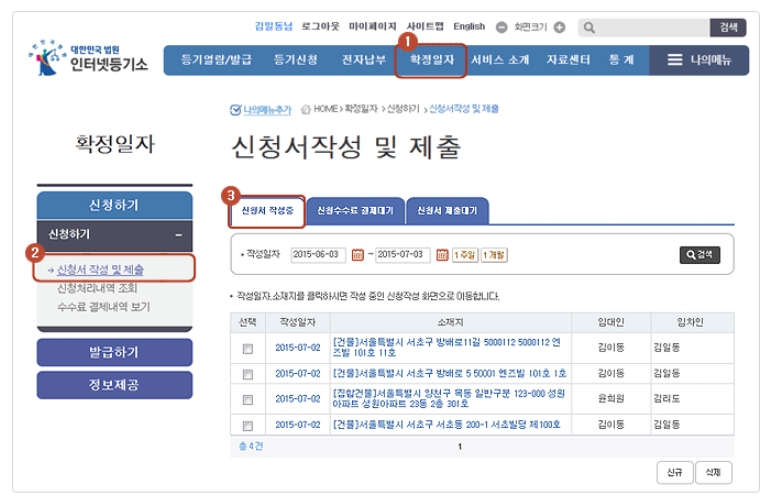This screenshot has height=496, width=768.
Task: Expand the 정보제공 sidebar section
Action: 115,384
